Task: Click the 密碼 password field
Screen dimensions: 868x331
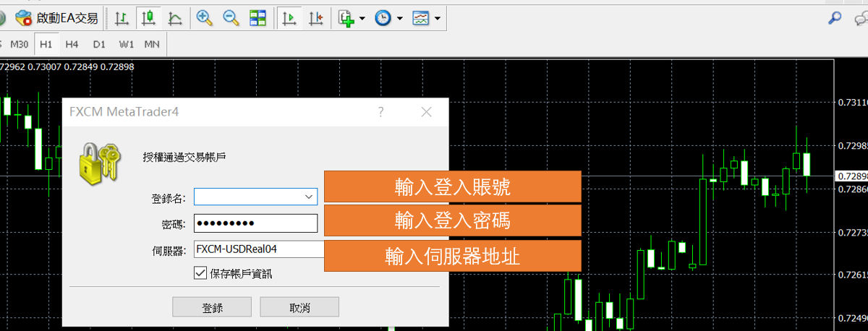Action: tap(255, 223)
